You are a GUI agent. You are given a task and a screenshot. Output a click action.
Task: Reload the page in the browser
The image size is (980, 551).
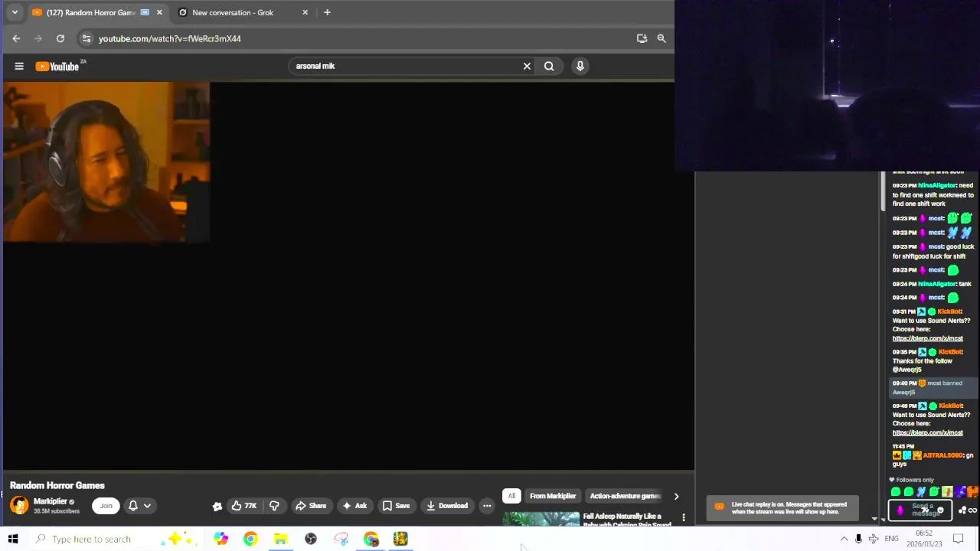click(x=60, y=38)
